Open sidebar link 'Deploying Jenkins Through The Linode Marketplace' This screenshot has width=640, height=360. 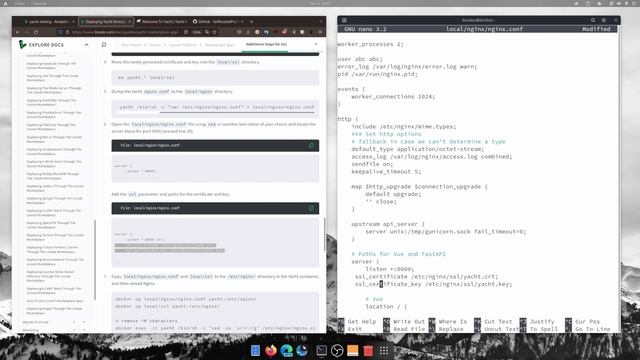tap(55, 188)
